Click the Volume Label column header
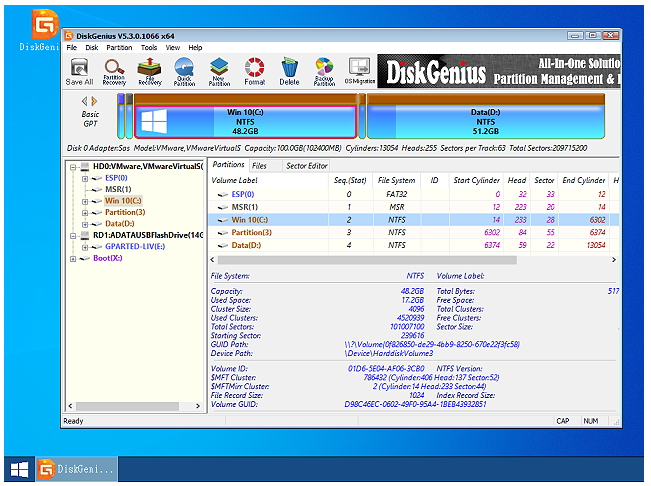The image size is (651, 486). click(268, 180)
